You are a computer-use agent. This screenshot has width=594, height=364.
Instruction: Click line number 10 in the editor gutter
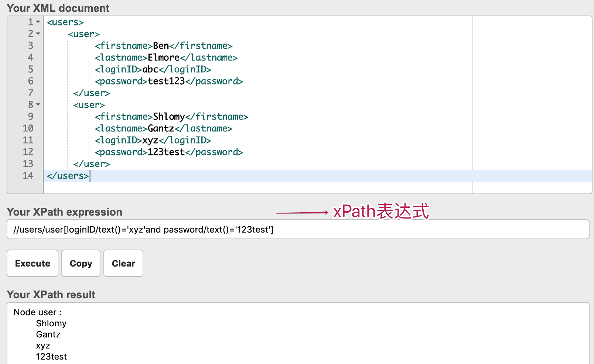(x=28, y=128)
